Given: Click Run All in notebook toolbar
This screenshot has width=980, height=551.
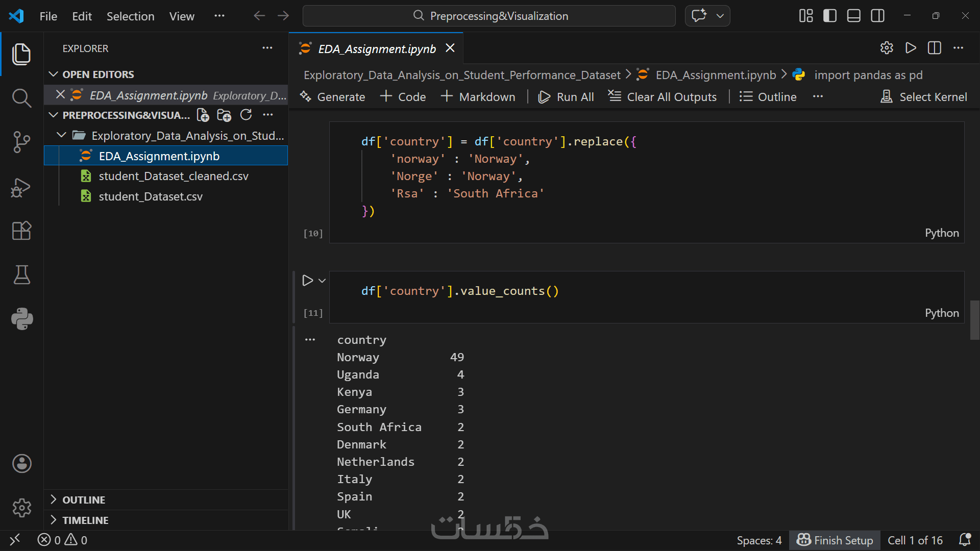Looking at the screenshot, I should (567, 97).
